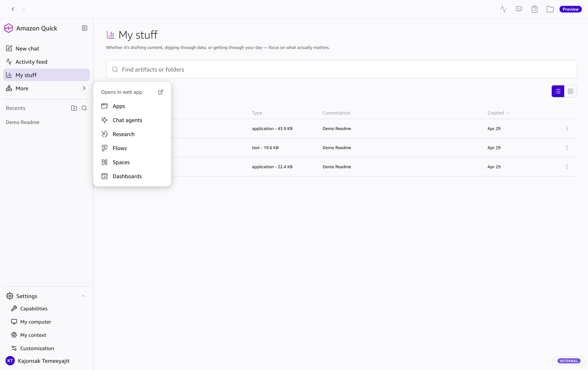Create new folder icon beside Recents

coord(74,108)
